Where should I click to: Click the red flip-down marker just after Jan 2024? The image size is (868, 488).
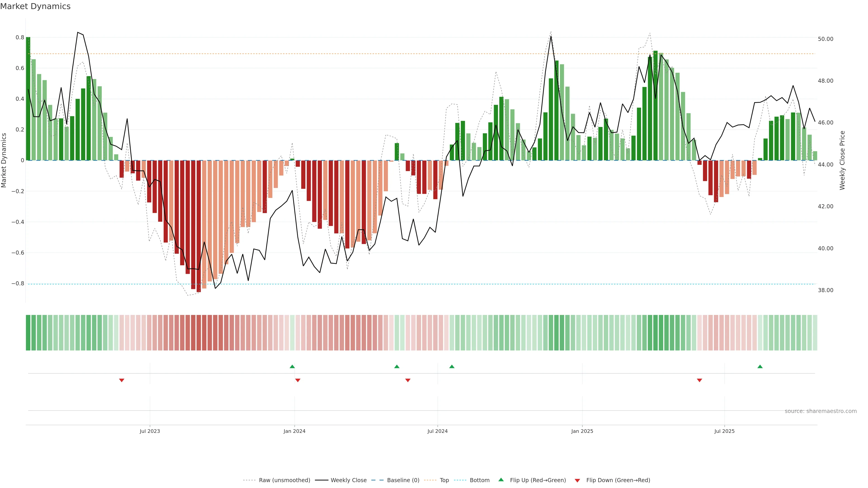[297, 380]
